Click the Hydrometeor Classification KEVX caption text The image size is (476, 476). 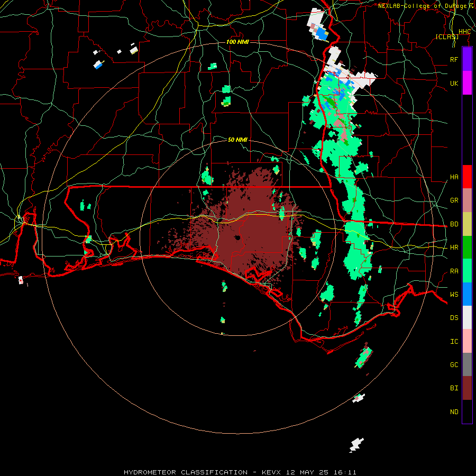240,472
